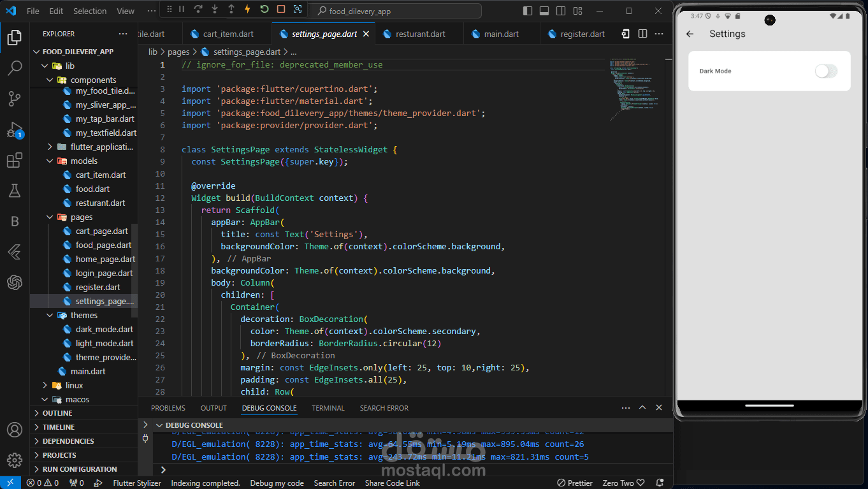Trigger Flutter Hot Reload lightning icon
The height and width of the screenshot is (489, 868).
(x=248, y=10)
